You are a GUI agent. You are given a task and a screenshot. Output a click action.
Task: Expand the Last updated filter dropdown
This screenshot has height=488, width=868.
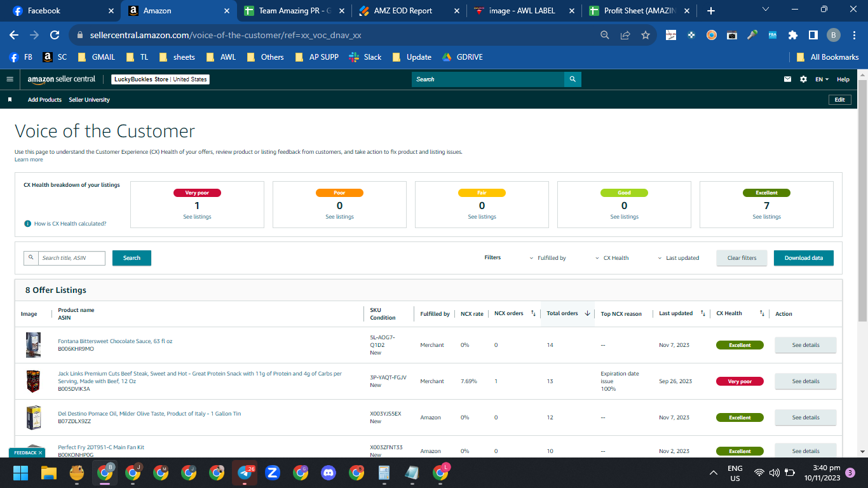coord(678,258)
